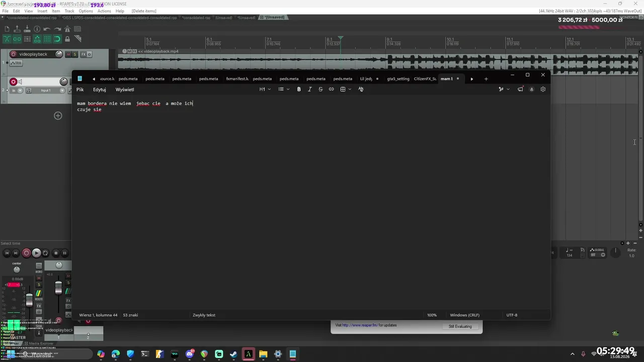Click the Save project icon in REAPER toolbar
The width and height of the screenshot is (644, 362).
27,29
